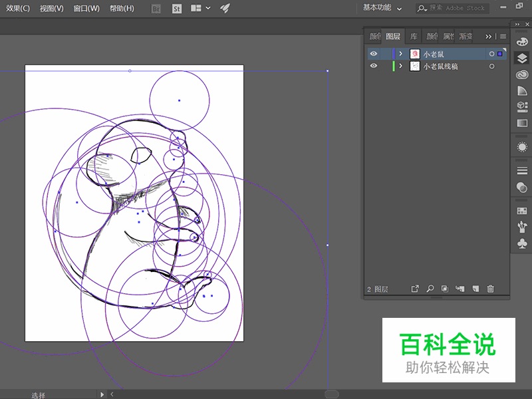
Task: Create a new layer with the New Layer icon
Action: coord(475,289)
